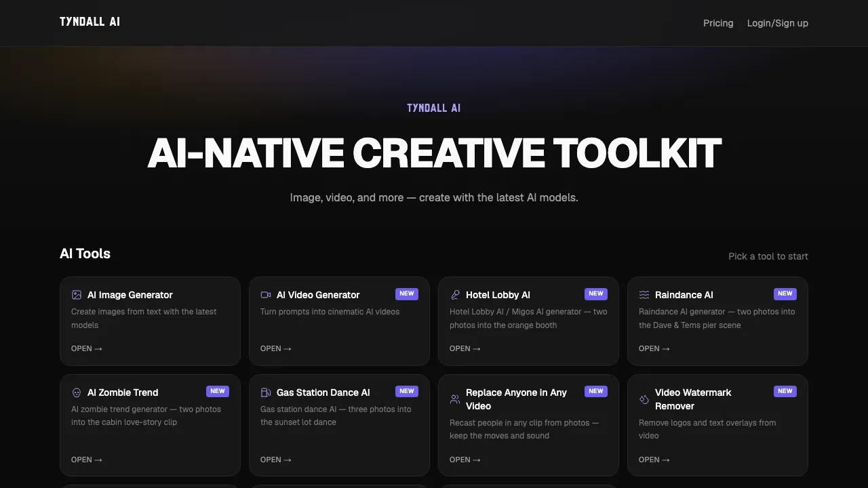The width and height of the screenshot is (868, 488).
Task: Click the Replace Anyone people icon
Action: 455,399
